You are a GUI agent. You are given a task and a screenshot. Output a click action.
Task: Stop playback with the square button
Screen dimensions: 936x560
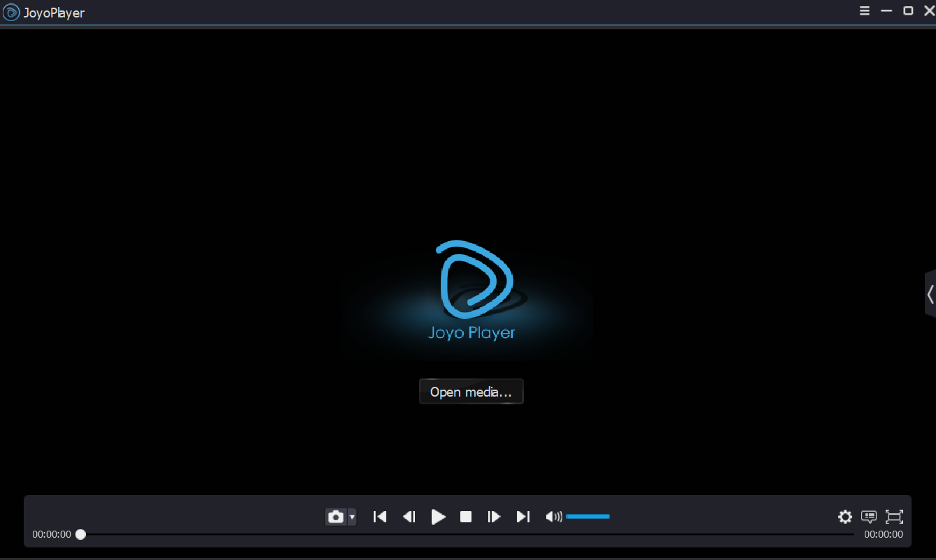466,517
